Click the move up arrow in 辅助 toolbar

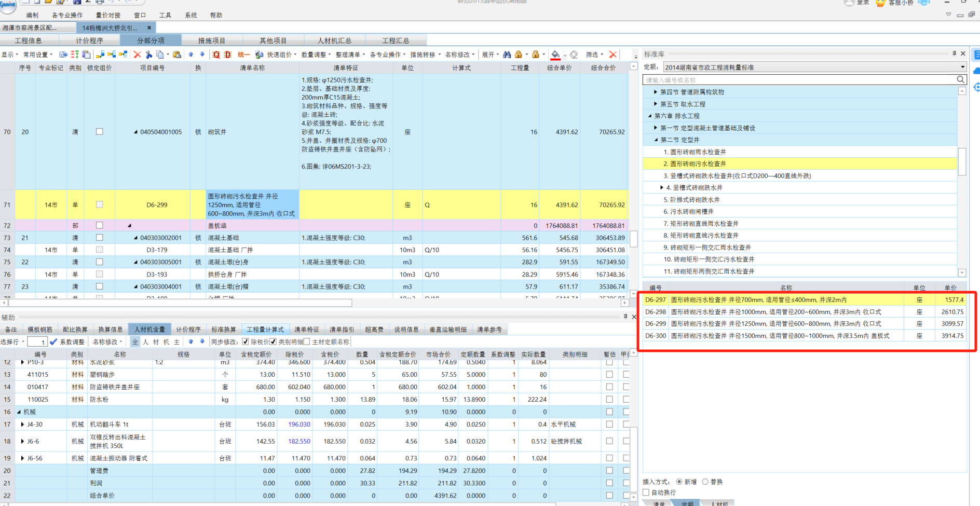coord(191,341)
